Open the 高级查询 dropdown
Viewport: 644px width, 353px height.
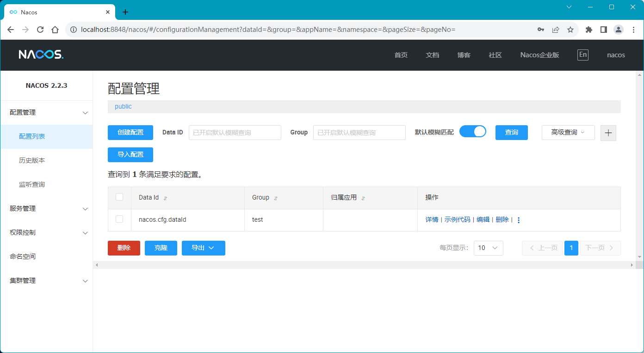point(568,132)
